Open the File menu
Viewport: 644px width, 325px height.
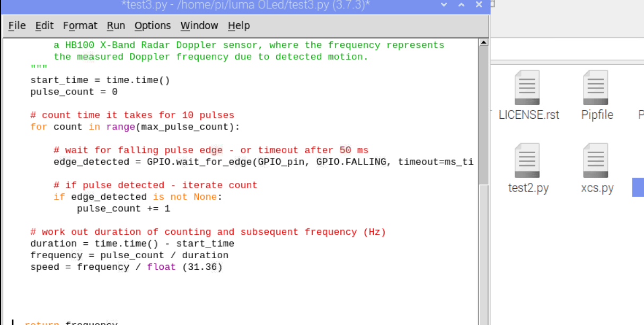[x=17, y=25]
